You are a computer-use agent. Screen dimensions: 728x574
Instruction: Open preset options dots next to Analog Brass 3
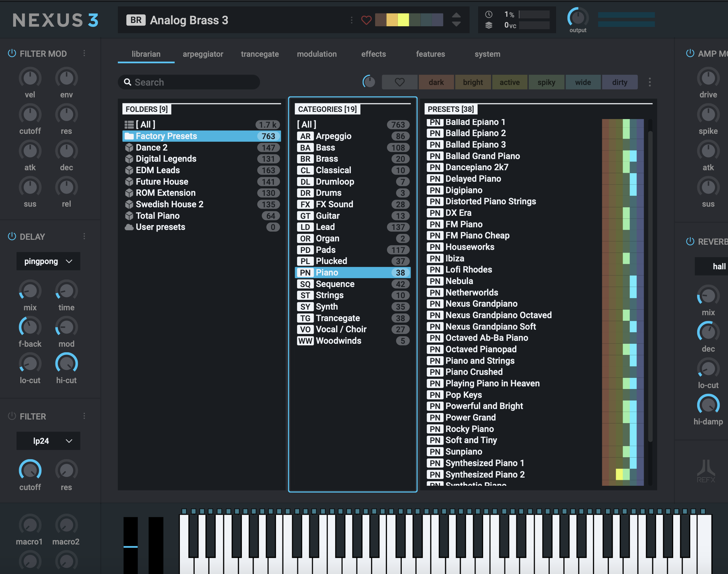point(352,20)
